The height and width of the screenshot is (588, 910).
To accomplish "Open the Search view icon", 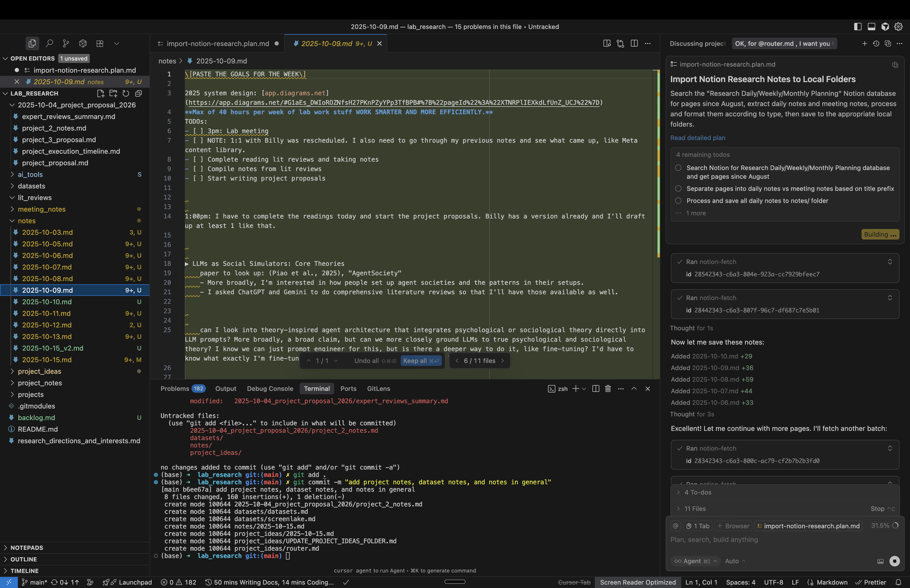I will tap(49, 43).
